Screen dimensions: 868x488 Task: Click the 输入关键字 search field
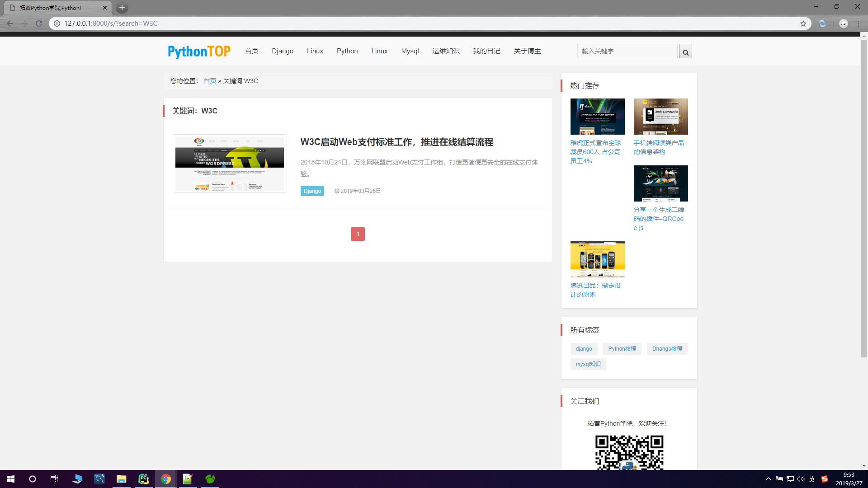tap(627, 51)
